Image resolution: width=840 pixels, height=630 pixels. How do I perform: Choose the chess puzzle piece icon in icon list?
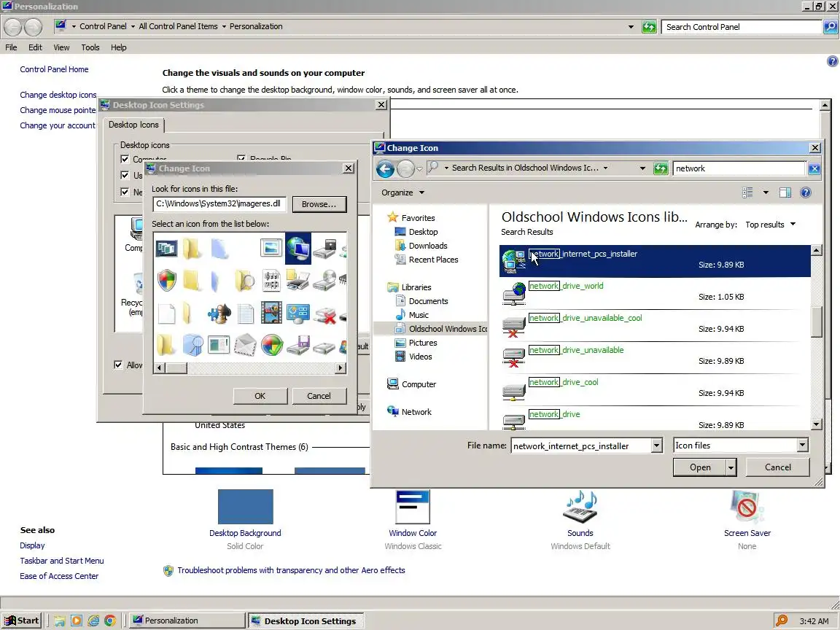[219, 313]
